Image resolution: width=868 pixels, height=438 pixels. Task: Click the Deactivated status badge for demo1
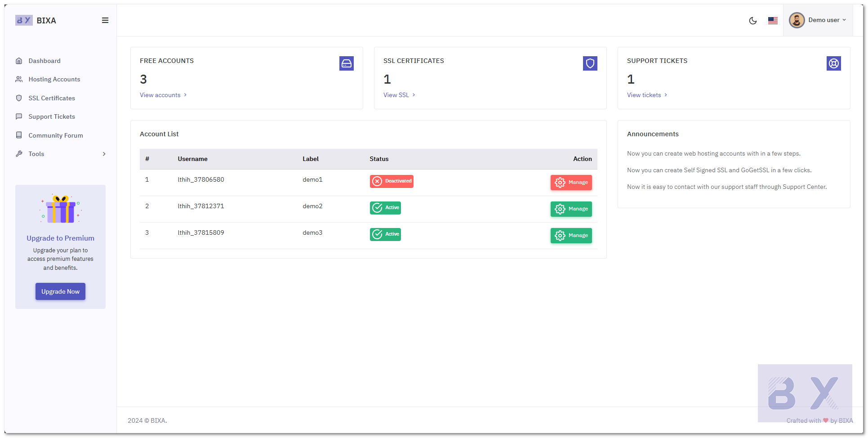tap(392, 181)
